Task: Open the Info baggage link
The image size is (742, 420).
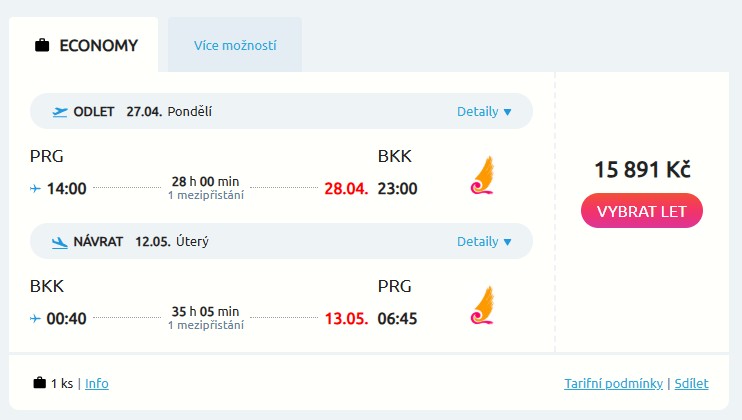Action: point(97,383)
